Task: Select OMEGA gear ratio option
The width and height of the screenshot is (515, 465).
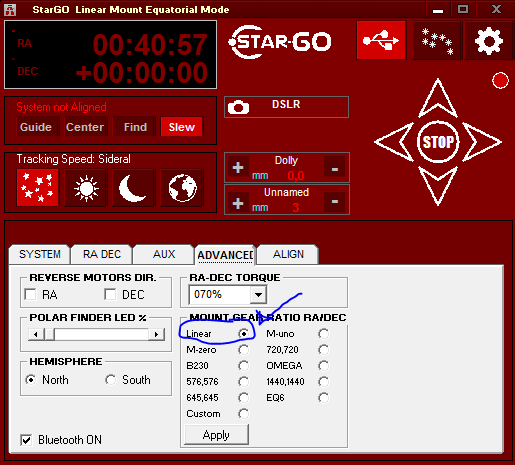Action: 324,366
